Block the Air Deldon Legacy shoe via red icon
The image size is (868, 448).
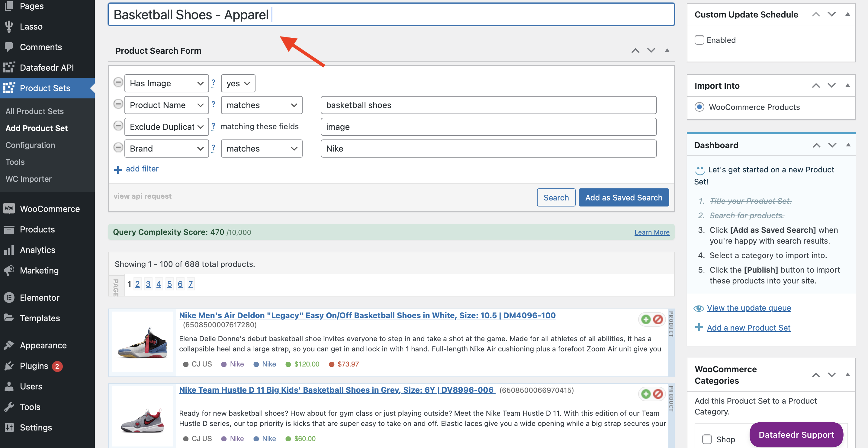click(x=658, y=319)
